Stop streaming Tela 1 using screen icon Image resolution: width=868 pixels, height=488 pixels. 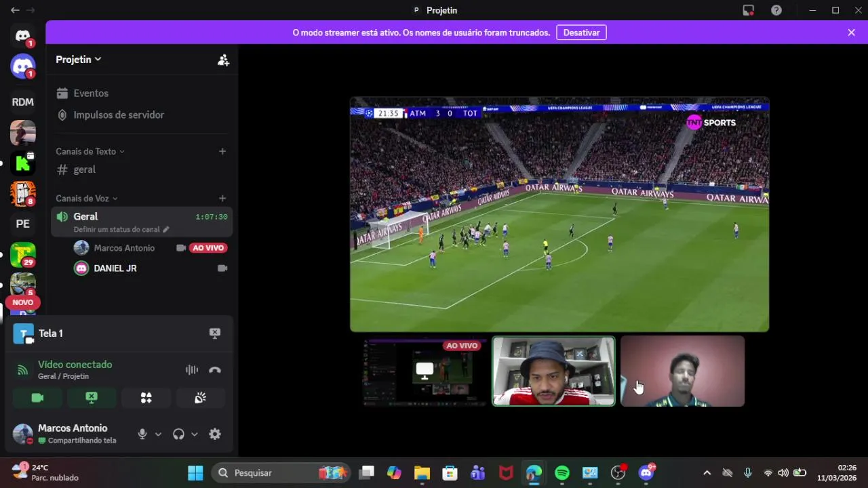[215, 333]
